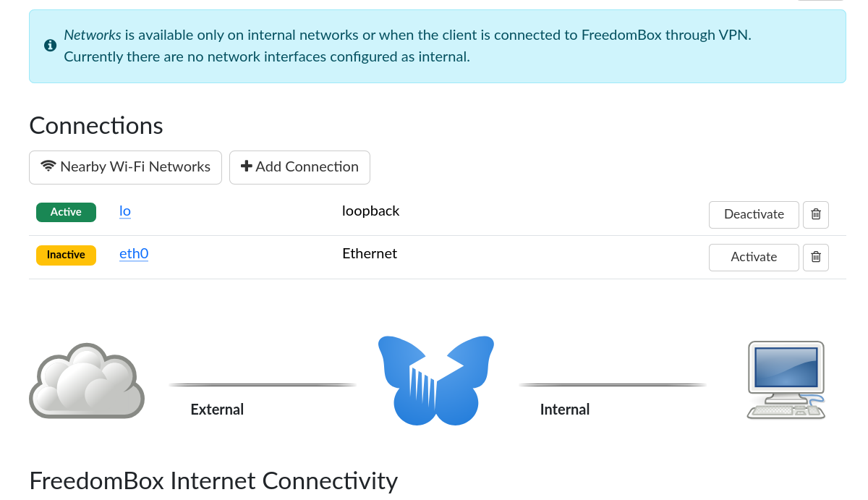This screenshot has height=500, width=868.
Task: Click the Internet cloud image
Action: pos(87,381)
